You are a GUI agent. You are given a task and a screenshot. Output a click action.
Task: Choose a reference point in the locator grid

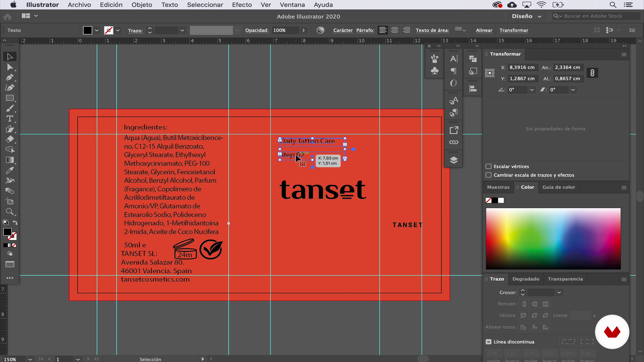(490, 73)
